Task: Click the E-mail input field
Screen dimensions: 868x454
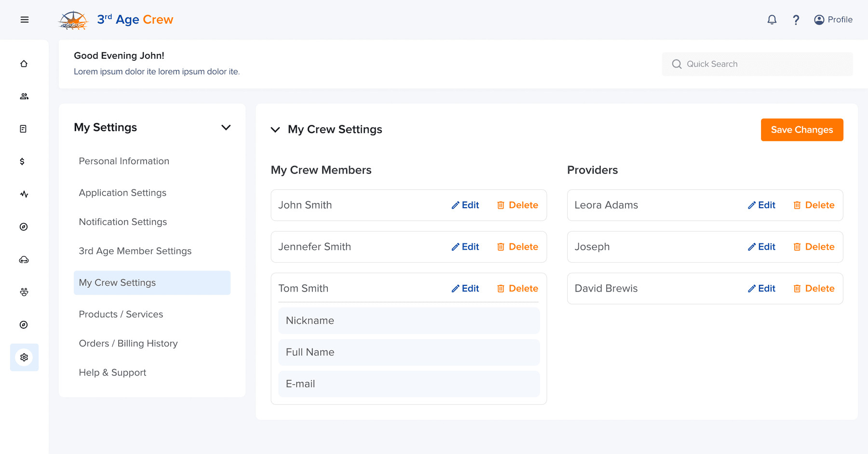Action: [x=409, y=384]
